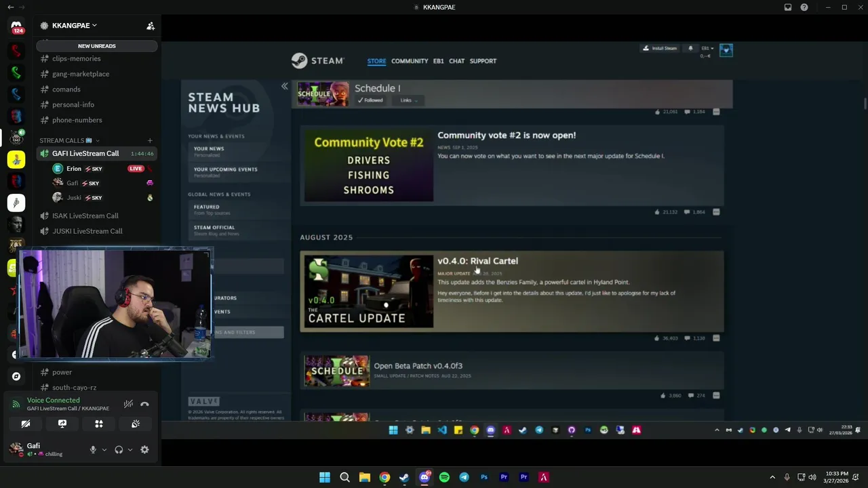Screen dimensions: 868x488
Task: Open the SUPPORT tab on Steam
Action: (x=483, y=61)
